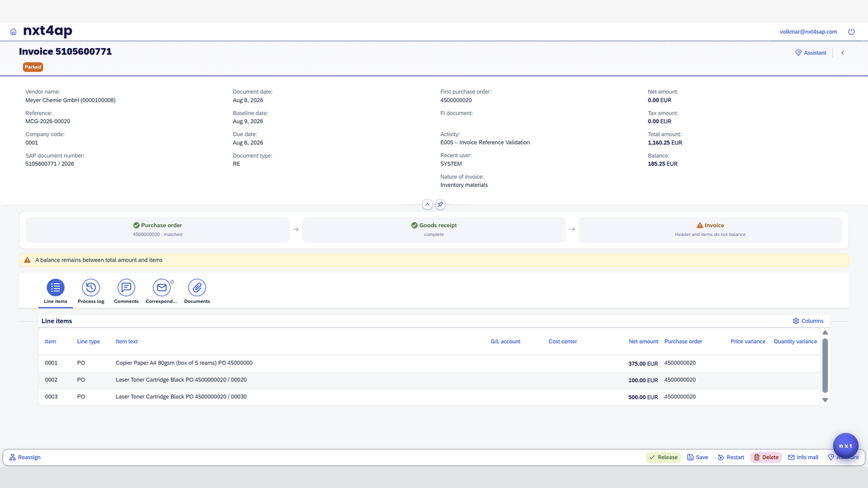Collapse the header details with up chevron

[428, 204]
